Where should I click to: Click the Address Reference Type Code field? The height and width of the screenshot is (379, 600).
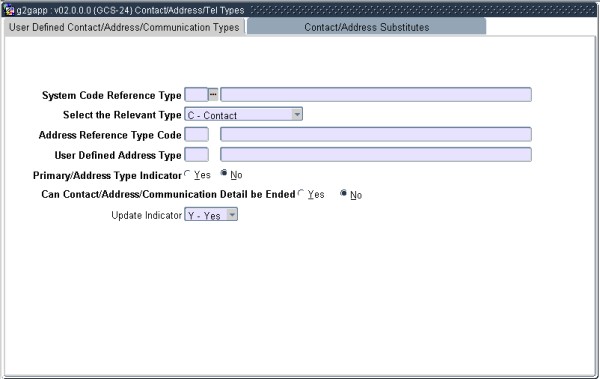pyautogui.click(x=197, y=134)
